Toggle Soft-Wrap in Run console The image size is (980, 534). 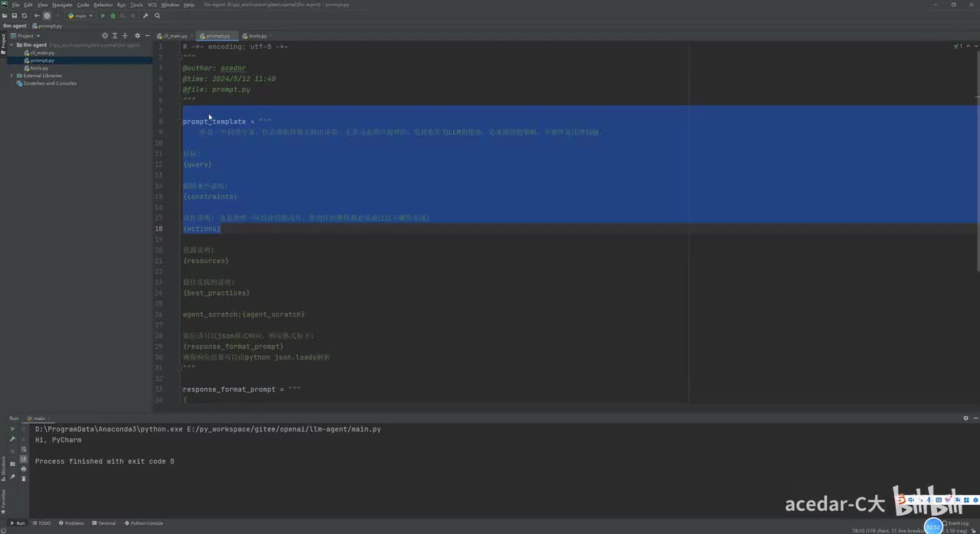pos(24,449)
